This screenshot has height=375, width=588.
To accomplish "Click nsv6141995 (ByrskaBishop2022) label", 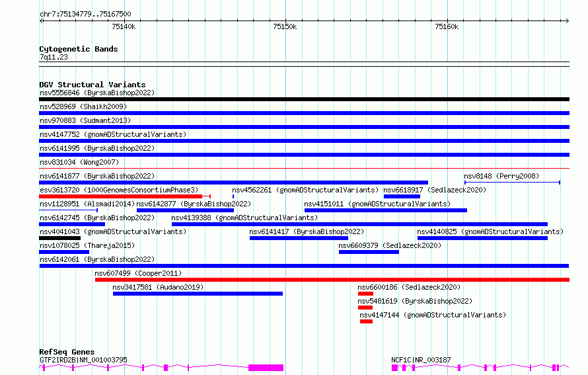I will click(x=97, y=148).
